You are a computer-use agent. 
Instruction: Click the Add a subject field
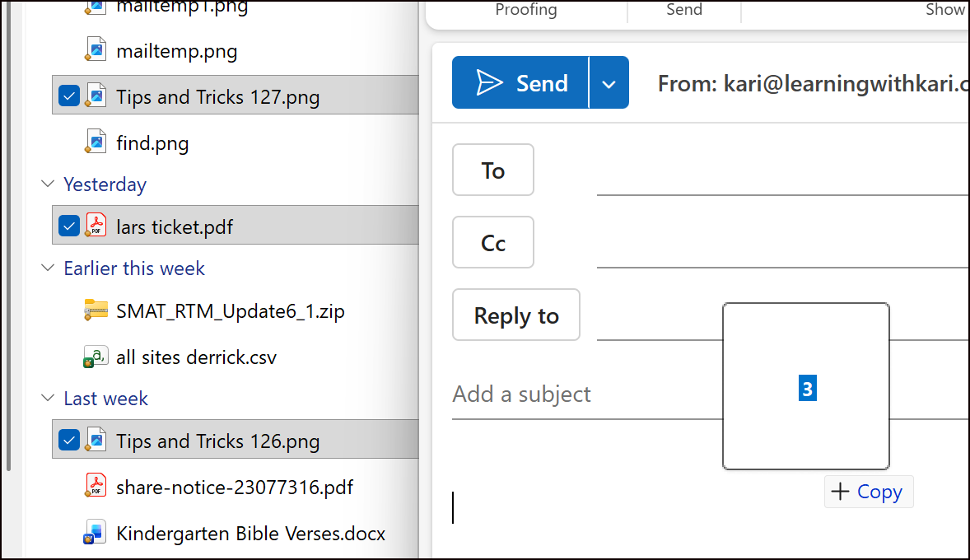pyautogui.click(x=576, y=394)
